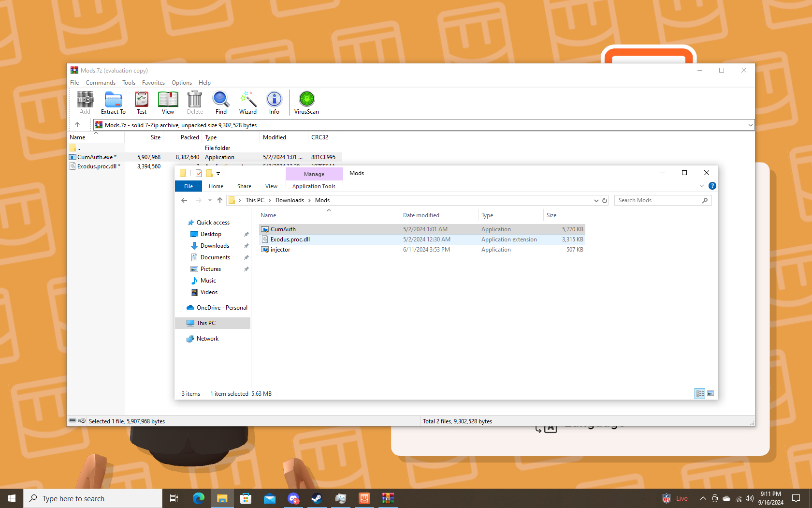Image resolution: width=812 pixels, height=508 pixels.
Task: Switch to the Explorer Share tab
Action: (x=244, y=186)
